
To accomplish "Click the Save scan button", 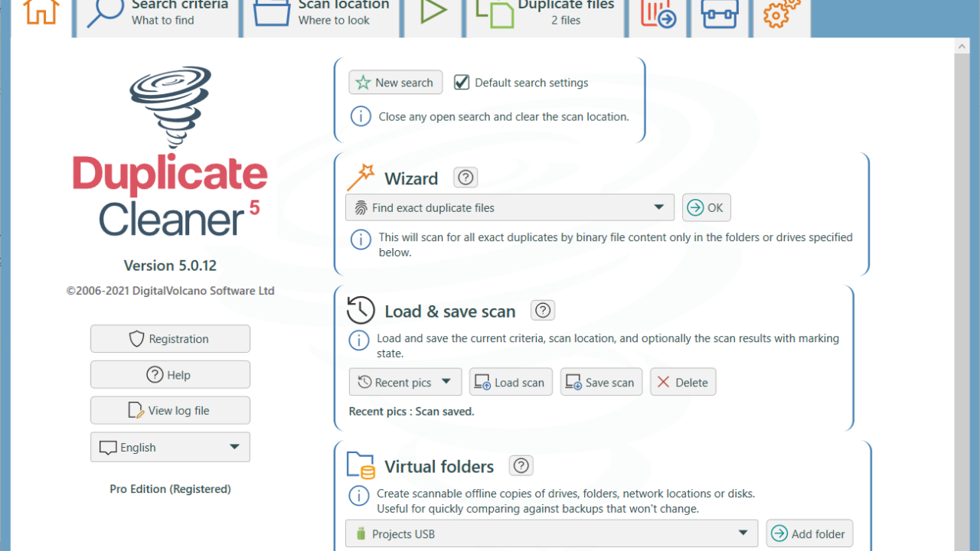I will (x=601, y=382).
